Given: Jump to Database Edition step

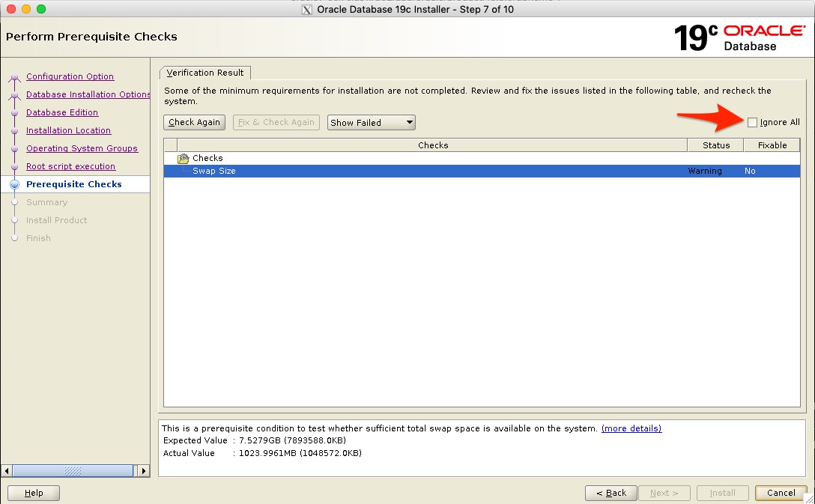Looking at the screenshot, I should point(62,112).
